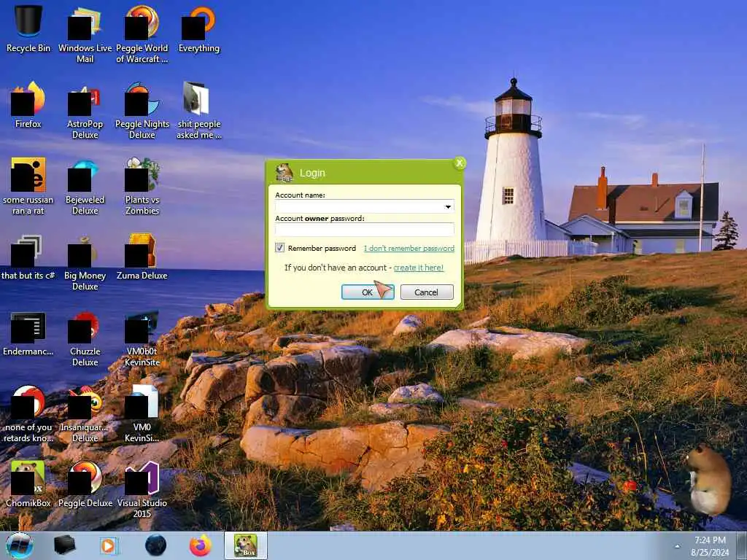Select the Firefox desktop shortcut
Image resolution: width=747 pixels, height=560 pixels.
tap(28, 105)
